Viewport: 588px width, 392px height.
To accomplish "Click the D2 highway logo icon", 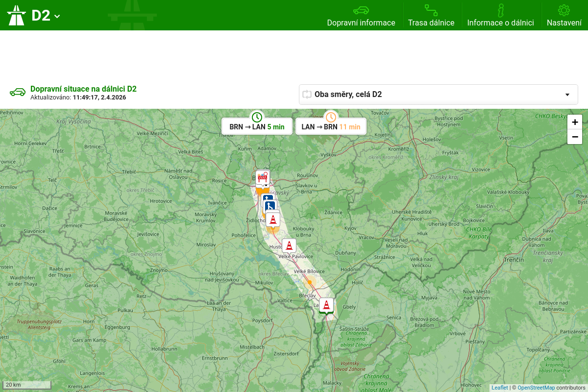I will click(x=16, y=15).
